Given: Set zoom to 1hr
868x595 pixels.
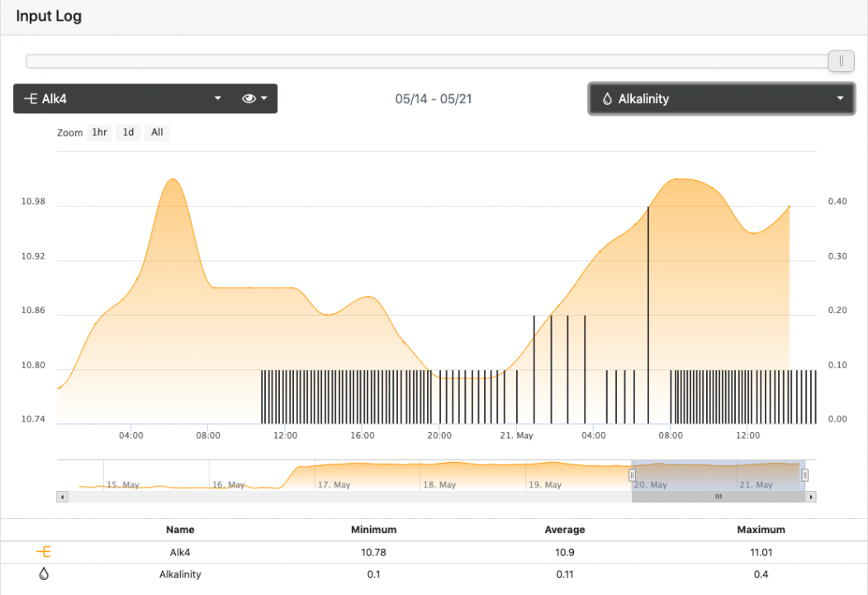Looking at the screenshot, I should (99, 132).
